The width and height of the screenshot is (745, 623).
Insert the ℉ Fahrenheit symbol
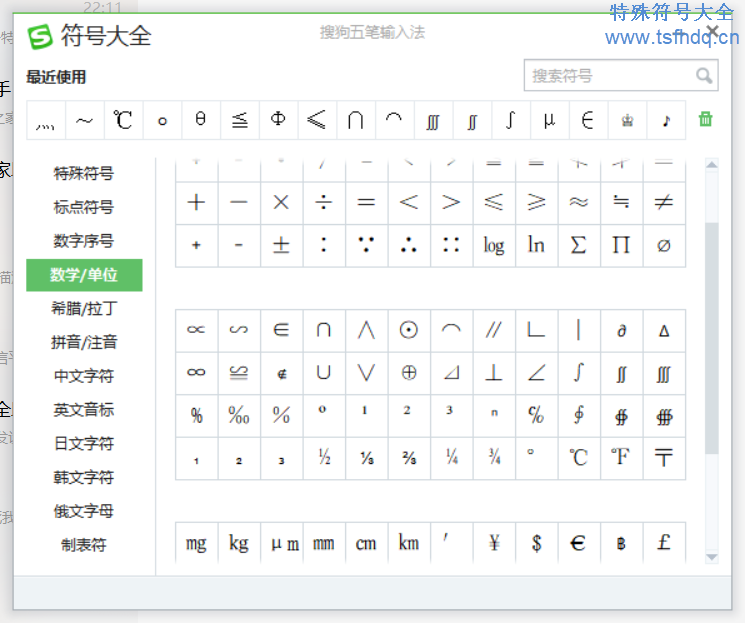point(620,458)
